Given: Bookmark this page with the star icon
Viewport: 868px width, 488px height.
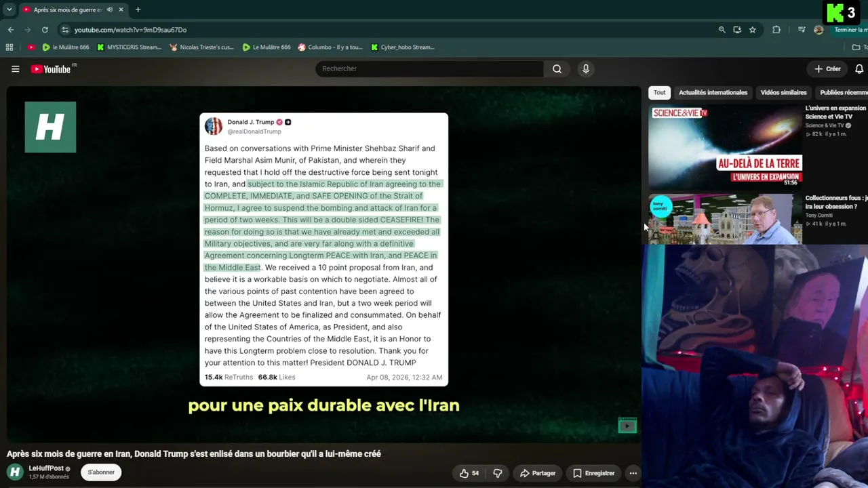Looking at the screenshot, I should [753, 30].
